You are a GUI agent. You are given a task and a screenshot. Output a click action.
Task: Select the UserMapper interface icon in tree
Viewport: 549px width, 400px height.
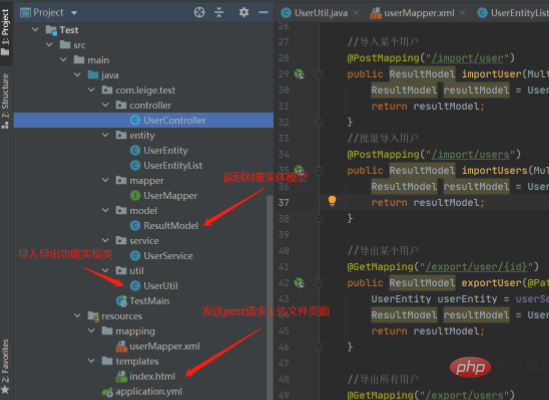click(x=135, y=195)
